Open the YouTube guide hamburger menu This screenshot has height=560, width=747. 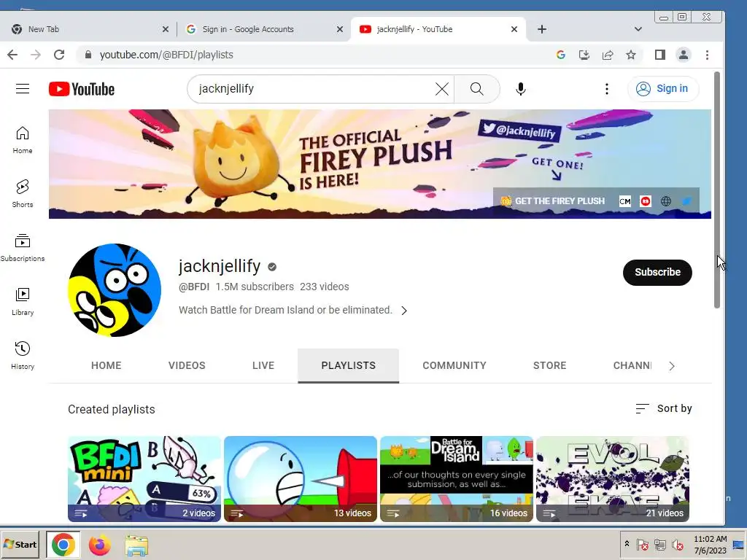click(23, 89)
